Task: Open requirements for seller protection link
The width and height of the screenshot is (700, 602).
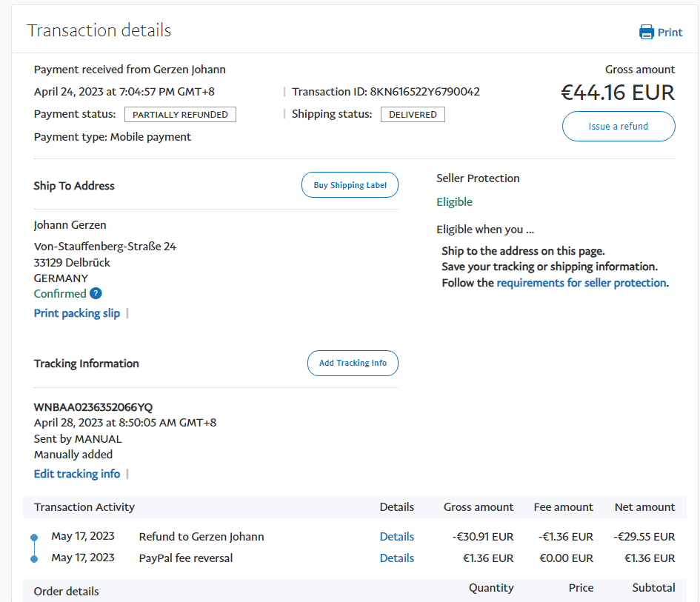Action: pyautogui.click(x=581, y=283)
